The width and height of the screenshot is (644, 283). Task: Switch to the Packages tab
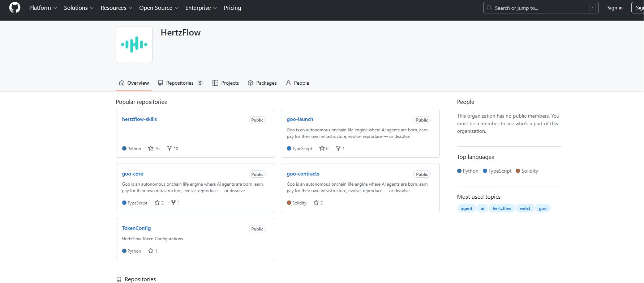pos(262,83)
